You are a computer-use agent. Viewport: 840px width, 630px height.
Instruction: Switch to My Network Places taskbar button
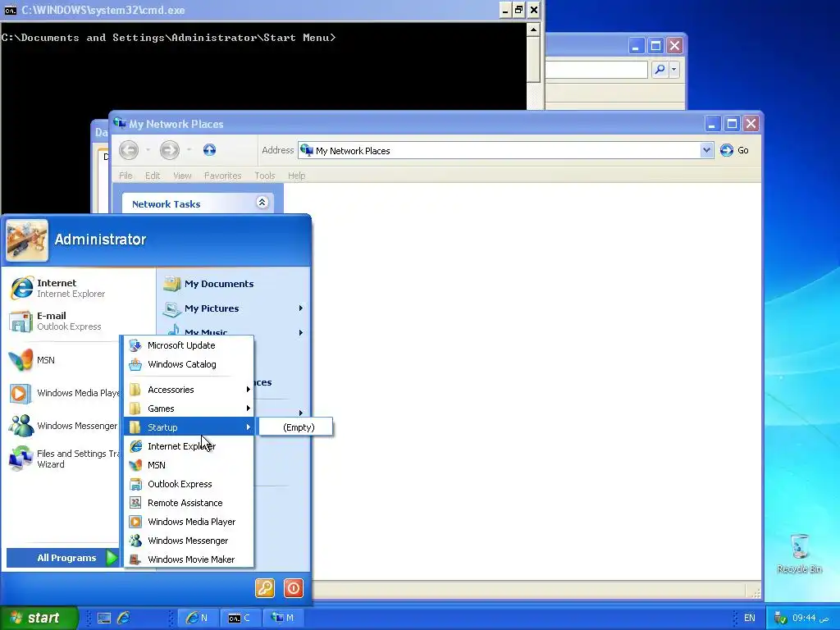click(282, 618)
